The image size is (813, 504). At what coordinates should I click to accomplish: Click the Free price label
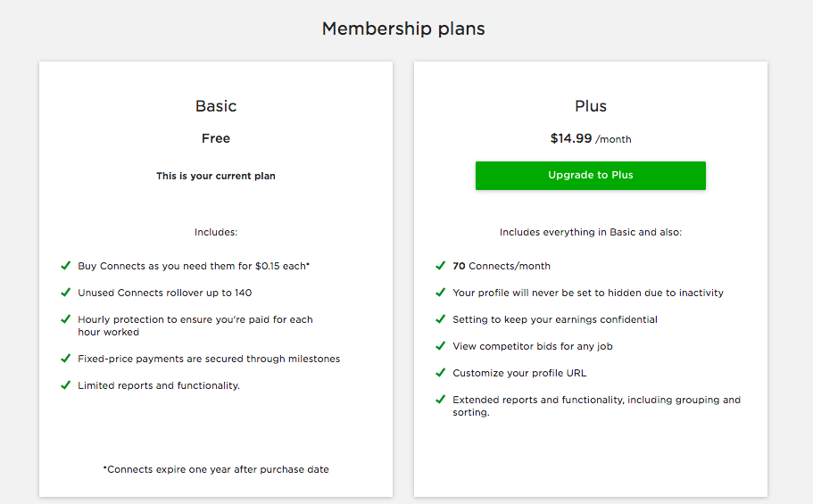(x=216, y=138)
